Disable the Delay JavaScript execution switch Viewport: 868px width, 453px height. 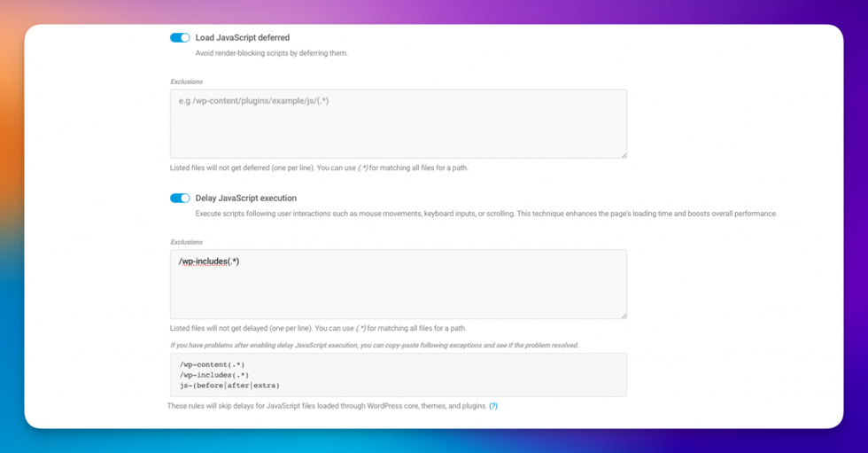point(180,199)
